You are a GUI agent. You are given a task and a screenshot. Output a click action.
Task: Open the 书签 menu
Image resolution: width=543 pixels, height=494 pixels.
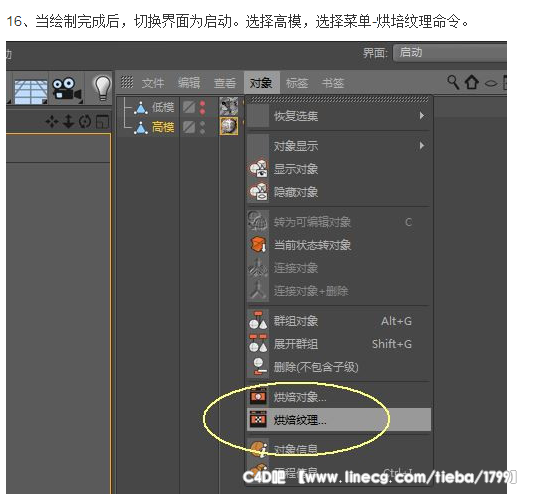point(333,83)
